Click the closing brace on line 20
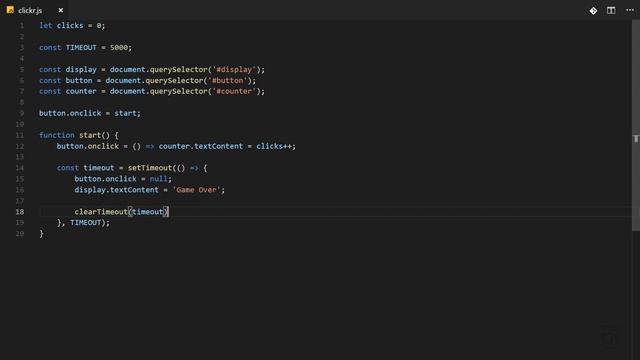 [x=41, y=233]
